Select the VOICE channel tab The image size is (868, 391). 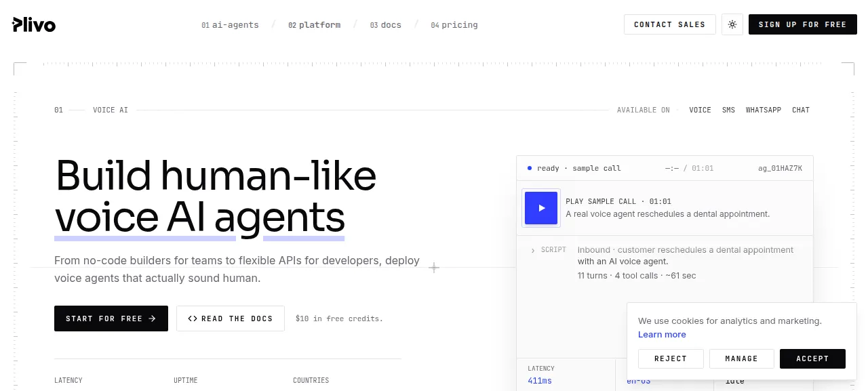(x=701, y=110)
